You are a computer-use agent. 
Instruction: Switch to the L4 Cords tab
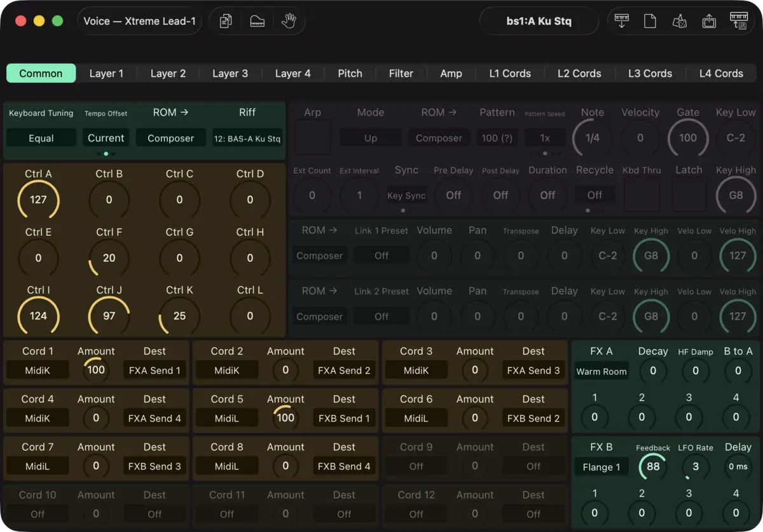721,73
